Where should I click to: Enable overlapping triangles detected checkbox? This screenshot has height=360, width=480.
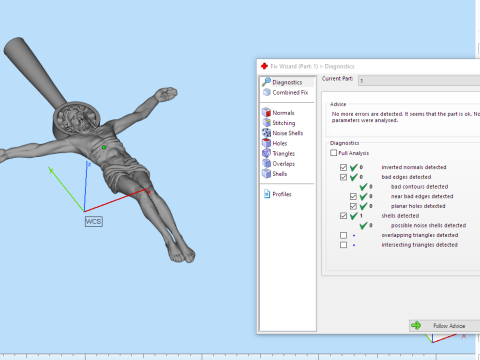coord(343,235)
